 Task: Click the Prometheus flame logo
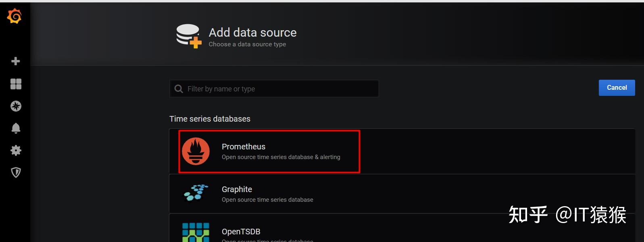tap(196, 151)
